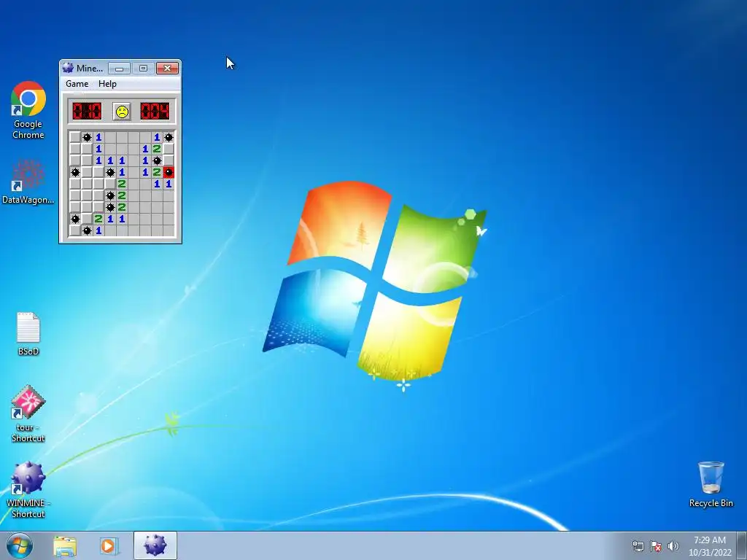Image resolution: width=747 pixels, height=560 pixels.
Task: Click the mine in the grid's top-right corner
Action: (169, 138)
